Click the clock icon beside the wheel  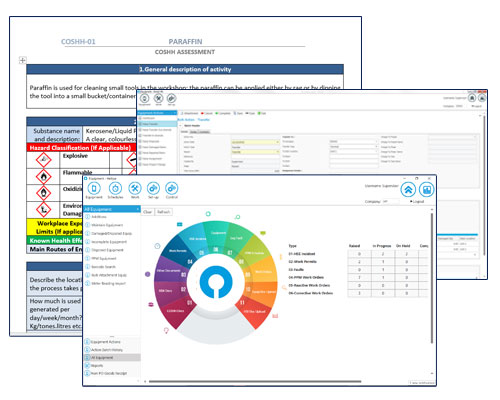click(x=157, y=246)
